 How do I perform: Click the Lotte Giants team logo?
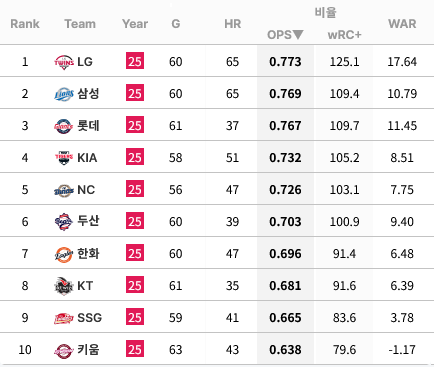pyautogui.click(x=64, y=126)
